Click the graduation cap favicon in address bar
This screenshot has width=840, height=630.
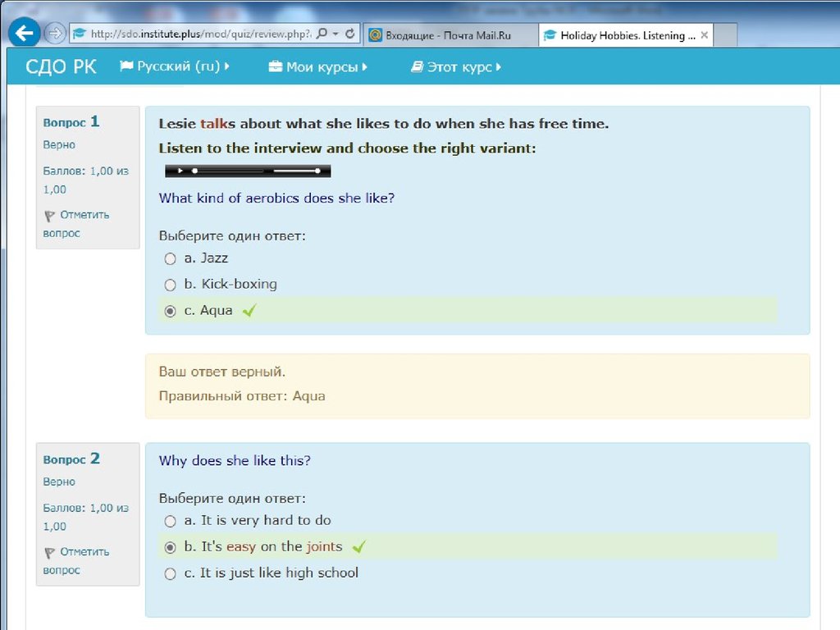point(80,34)
